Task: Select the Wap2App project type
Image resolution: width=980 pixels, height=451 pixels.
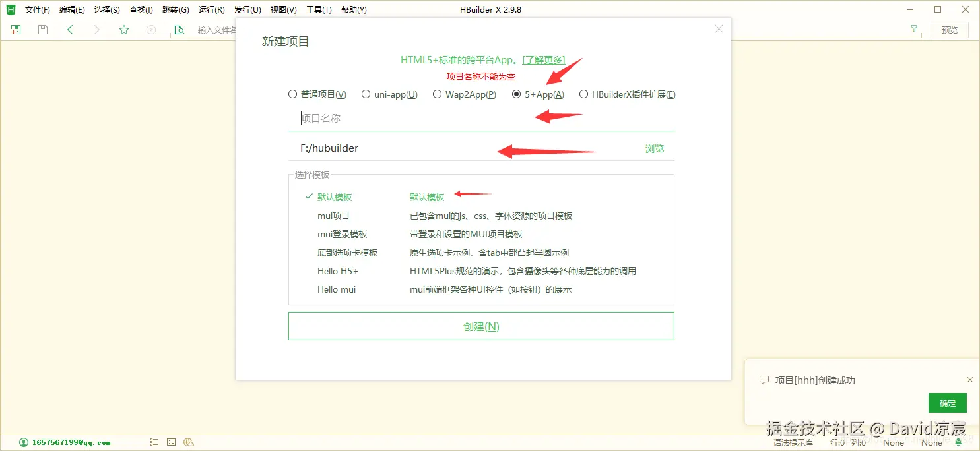Action: click(x=437, y=94)
